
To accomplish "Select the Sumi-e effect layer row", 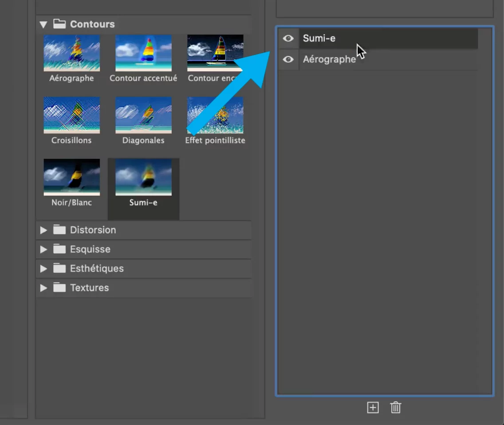I will 388,38.
